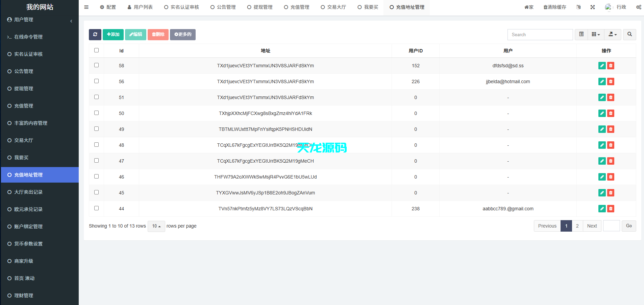Click the search magnifier icon beside Search box

click(x=629, y=34)
